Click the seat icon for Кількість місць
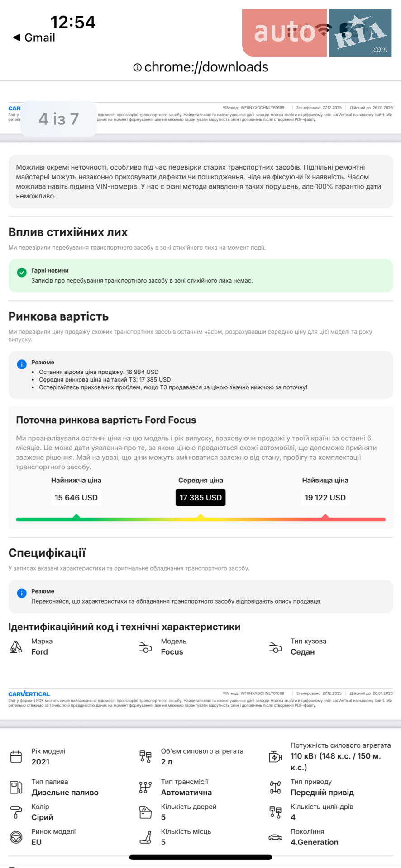This screenshot has height=868, width=401. pyautogui.click(x=145, y=837)
